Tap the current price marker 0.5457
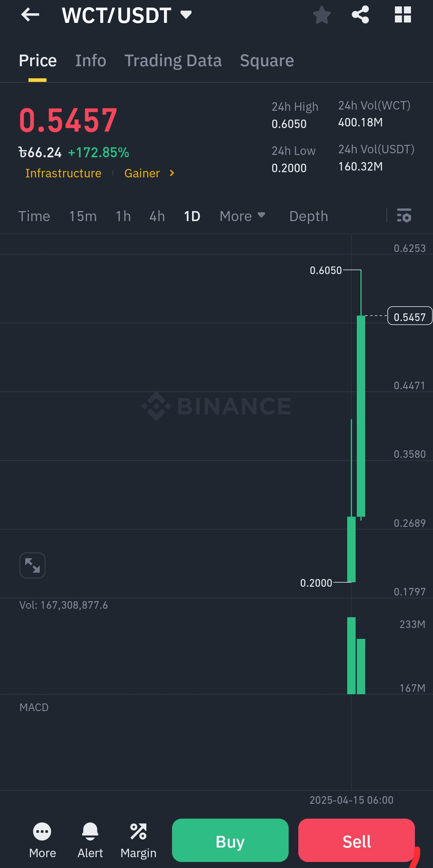 click(x=409, y=317)
